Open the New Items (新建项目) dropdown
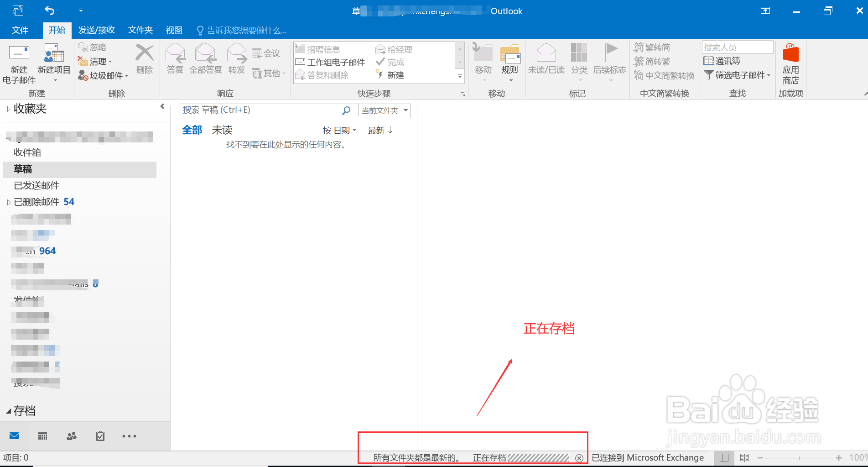 point(54,64)
